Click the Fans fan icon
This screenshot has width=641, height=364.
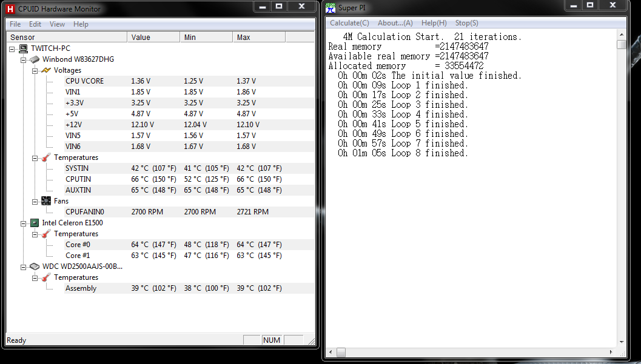tap(46, 200)
